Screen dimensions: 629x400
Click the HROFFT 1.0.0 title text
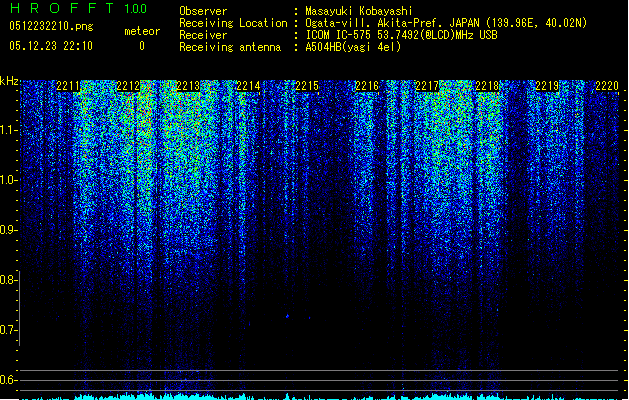tap(79, 8)
